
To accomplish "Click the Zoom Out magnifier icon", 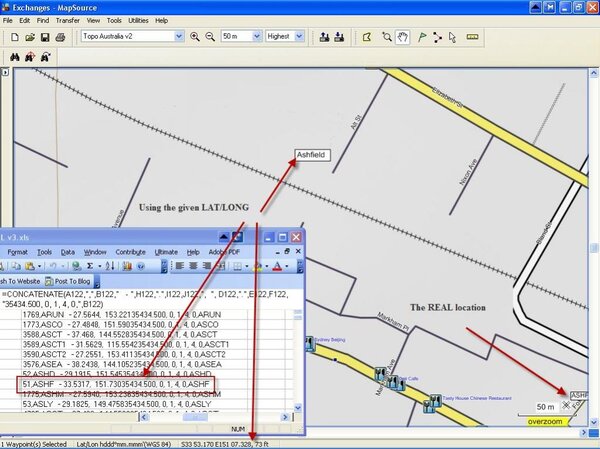I will [211, 37].
